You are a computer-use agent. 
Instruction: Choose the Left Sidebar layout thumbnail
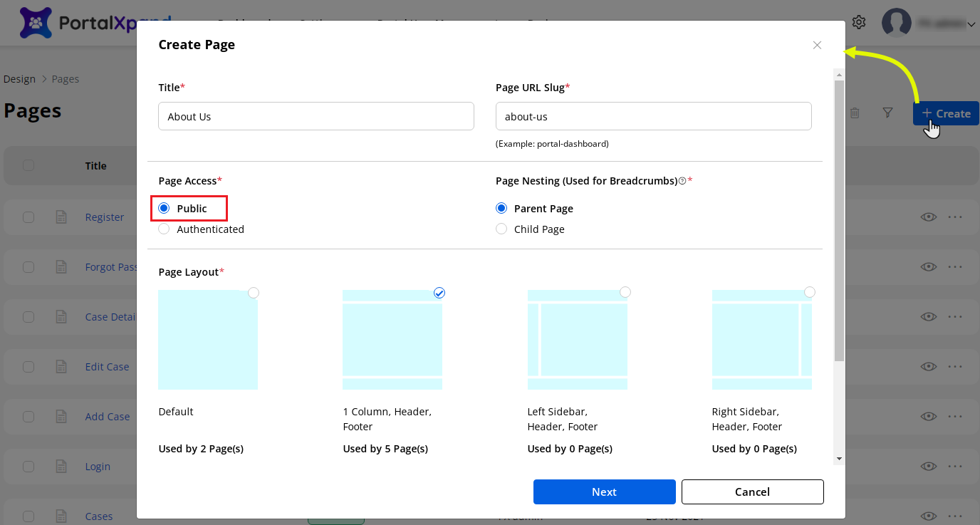pyautogui.click(x=577, y=340)
